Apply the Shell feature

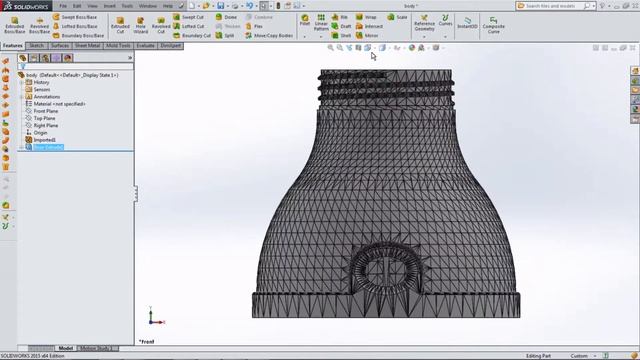341,36
